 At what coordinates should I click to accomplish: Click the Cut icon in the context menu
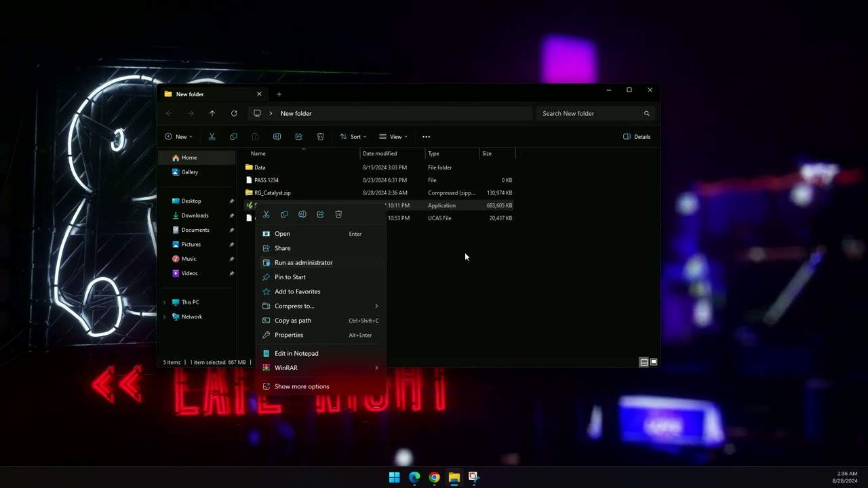click(266, 214)
